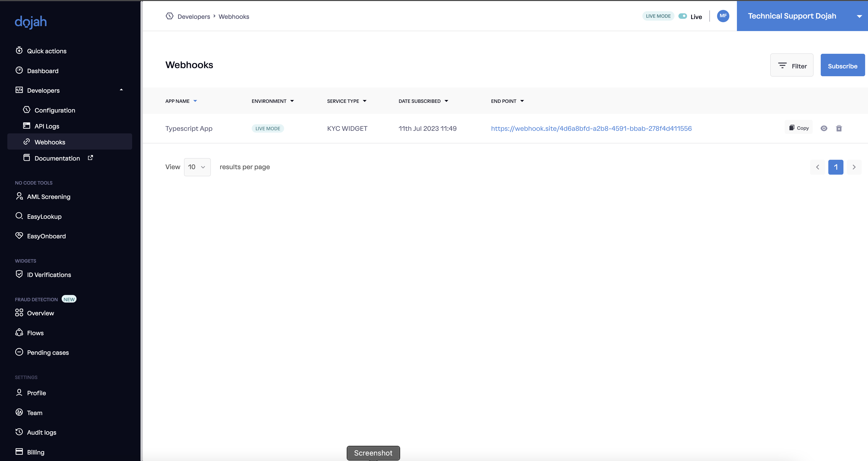Go to previous page arrow

[817, 167]
